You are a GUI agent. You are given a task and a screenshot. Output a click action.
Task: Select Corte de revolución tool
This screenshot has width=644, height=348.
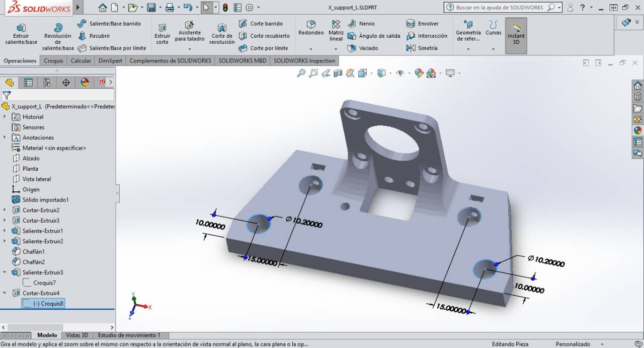tap(222, 34)
